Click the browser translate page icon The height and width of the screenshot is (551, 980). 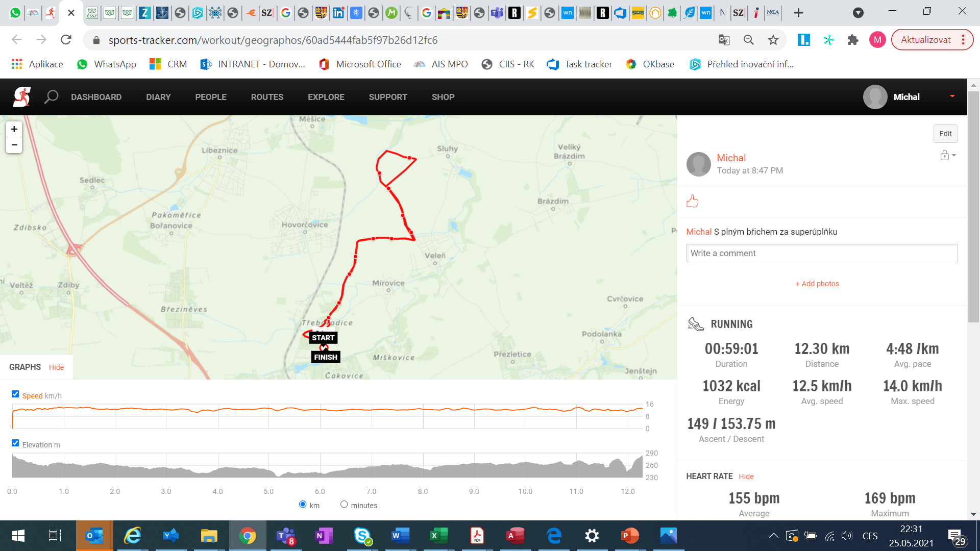[724, 40]
